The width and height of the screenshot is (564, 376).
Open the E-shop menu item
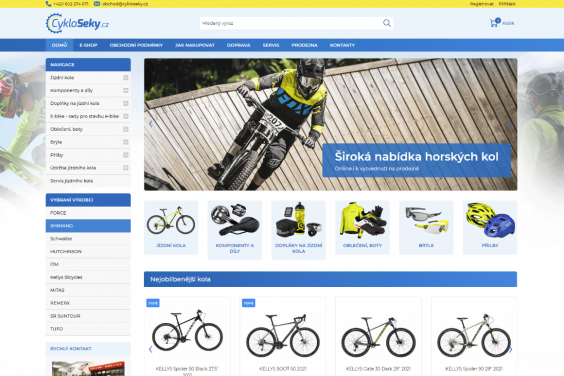(x=88, y=45)
